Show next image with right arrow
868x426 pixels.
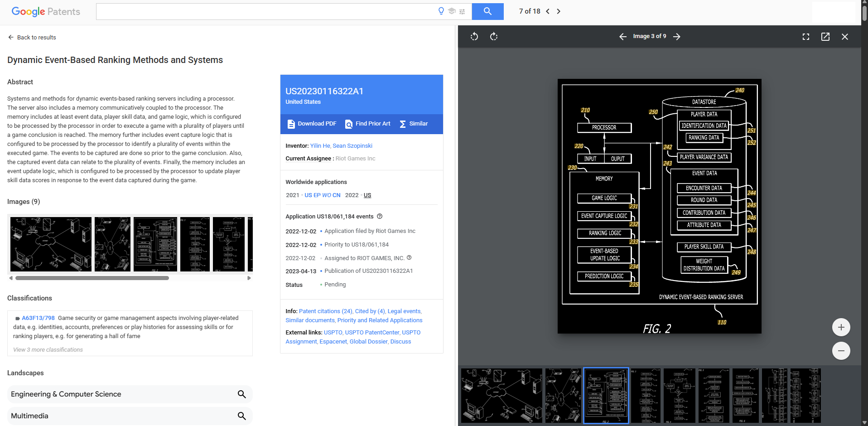click(677, 37)
